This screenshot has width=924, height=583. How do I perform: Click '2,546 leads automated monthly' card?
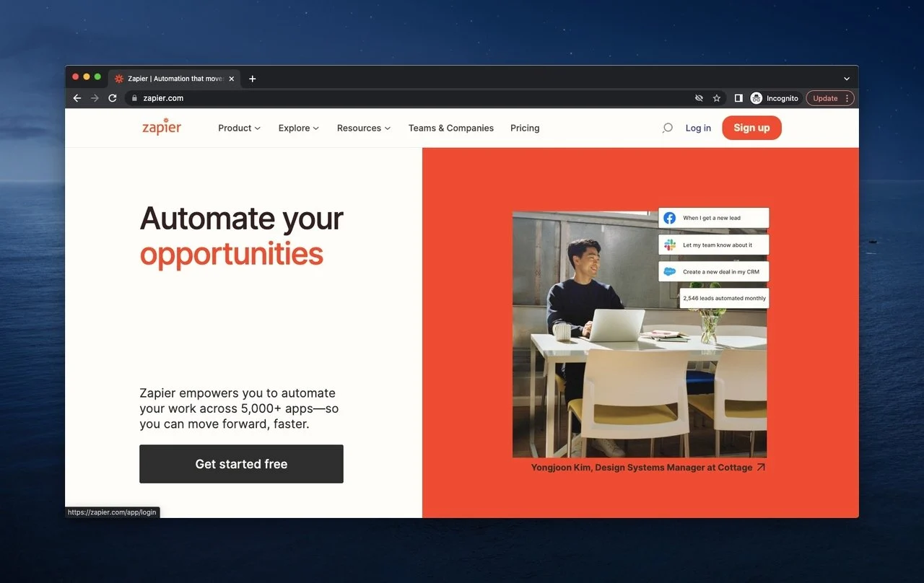point(725,298)
